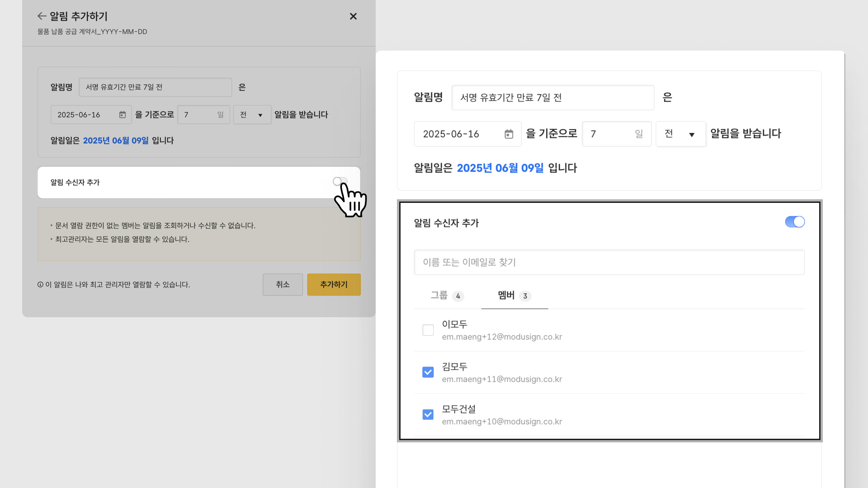
Task: Open calendar icon in right date field
Action: (508, 134)
